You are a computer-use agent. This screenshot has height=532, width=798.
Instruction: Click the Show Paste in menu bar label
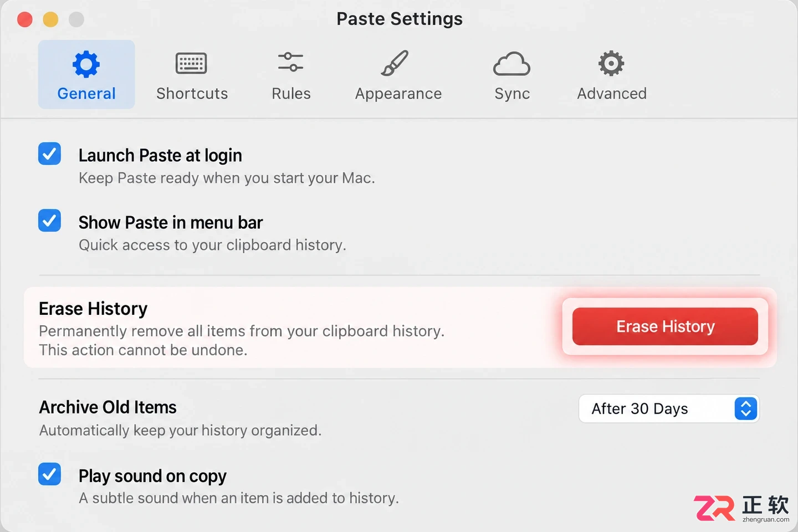[x=171, y=222]
